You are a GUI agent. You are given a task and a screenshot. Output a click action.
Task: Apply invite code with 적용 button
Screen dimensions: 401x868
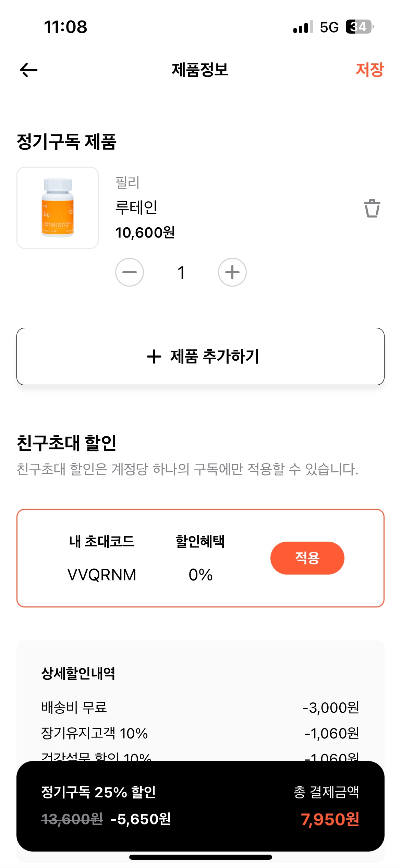point(307,558)
